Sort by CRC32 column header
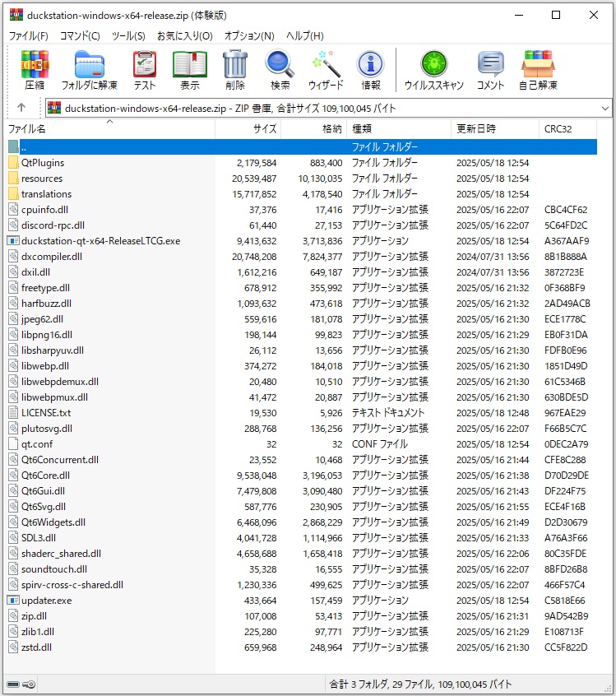The width and height of the screenshot is (616, 696). point(567,128)
